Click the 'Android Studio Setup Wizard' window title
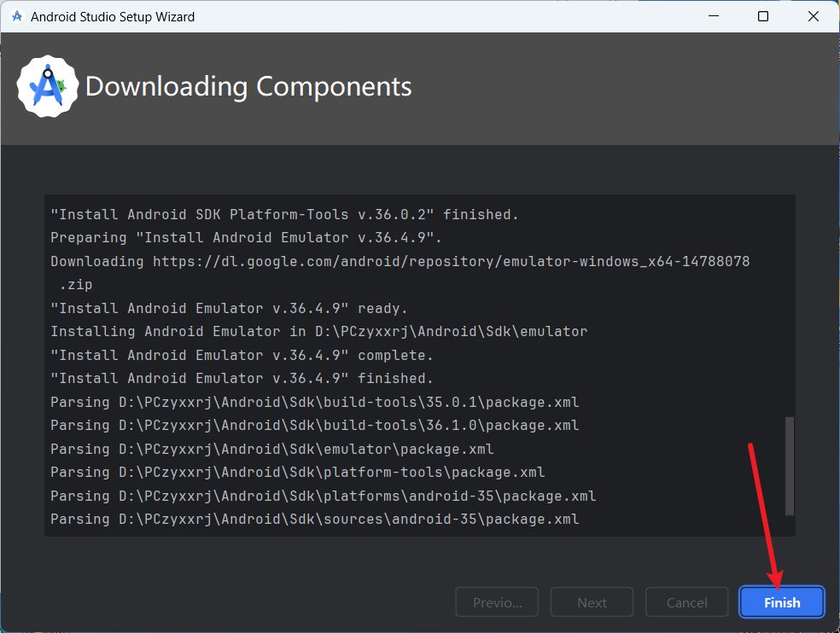The image size is (840, 633). [113, 16]
